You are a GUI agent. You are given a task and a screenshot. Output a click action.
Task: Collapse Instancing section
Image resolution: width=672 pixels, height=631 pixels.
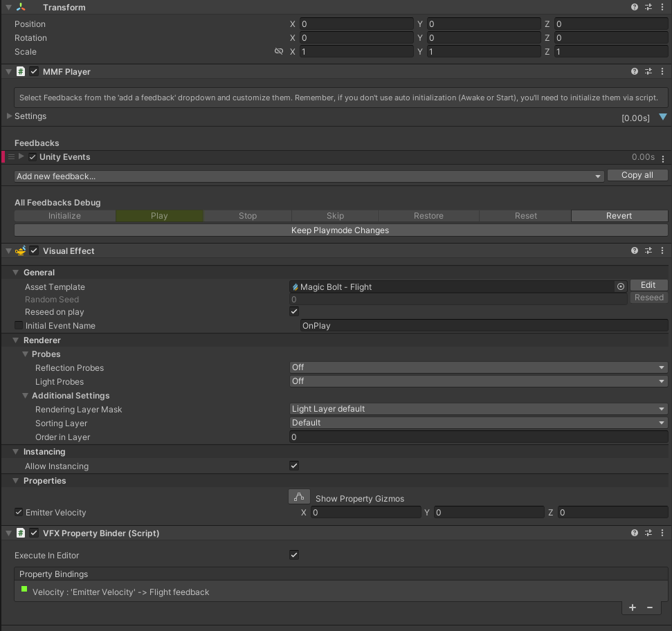coord(16,452)
